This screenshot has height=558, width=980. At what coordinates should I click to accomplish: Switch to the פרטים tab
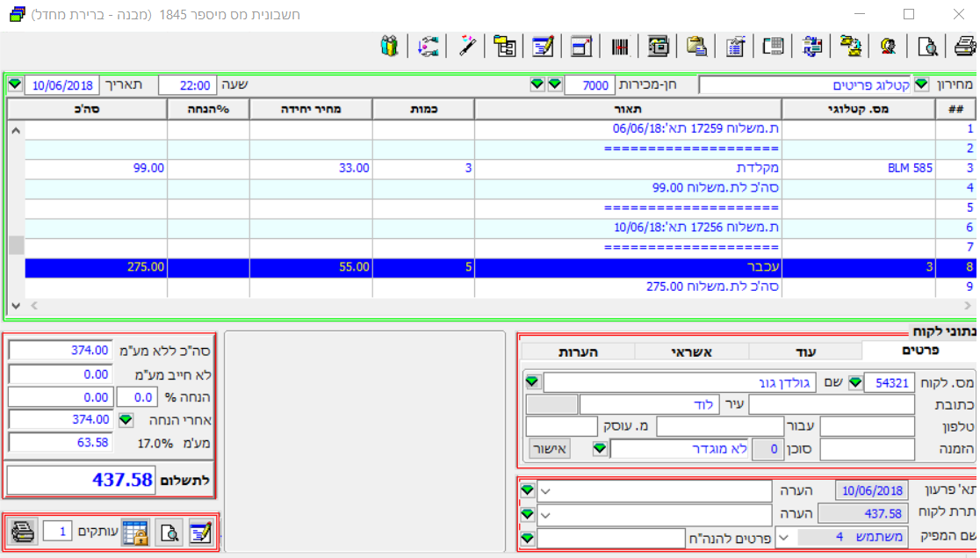pos(919,351)
